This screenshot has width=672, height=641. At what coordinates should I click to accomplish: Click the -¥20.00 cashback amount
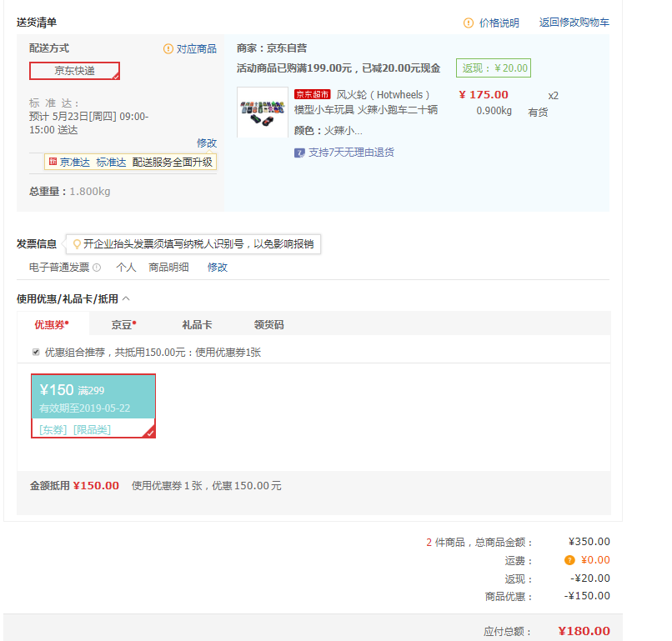pos(590,578)
